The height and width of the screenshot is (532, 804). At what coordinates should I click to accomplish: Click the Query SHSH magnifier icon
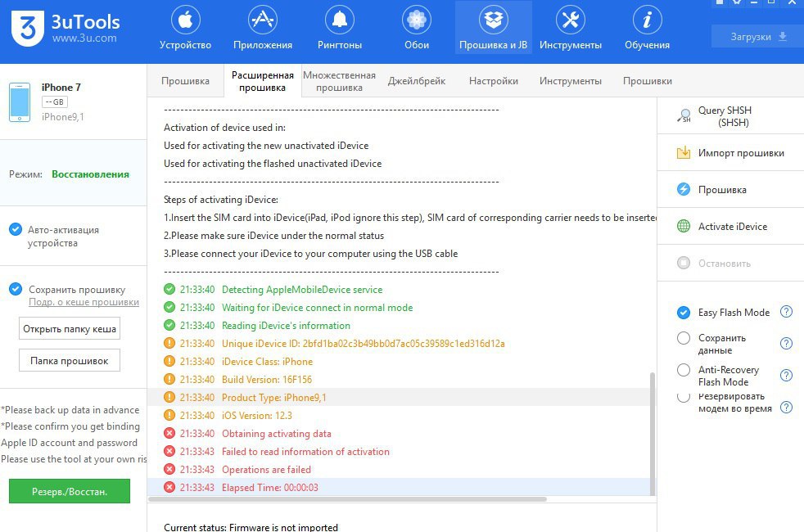pos(684,116)
